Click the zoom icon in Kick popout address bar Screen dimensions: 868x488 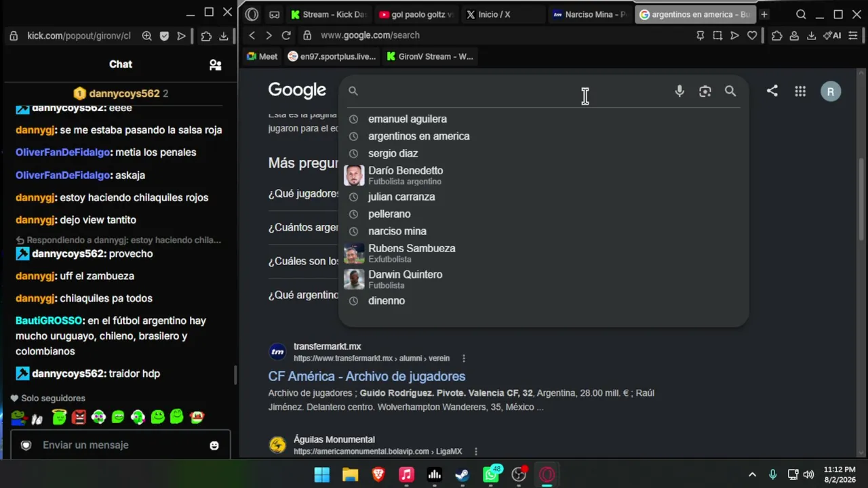[x=146, y=36]
